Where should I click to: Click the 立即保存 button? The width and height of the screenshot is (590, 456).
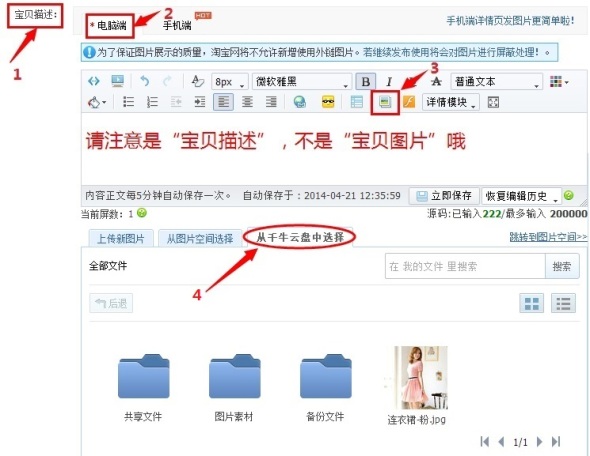444,196
